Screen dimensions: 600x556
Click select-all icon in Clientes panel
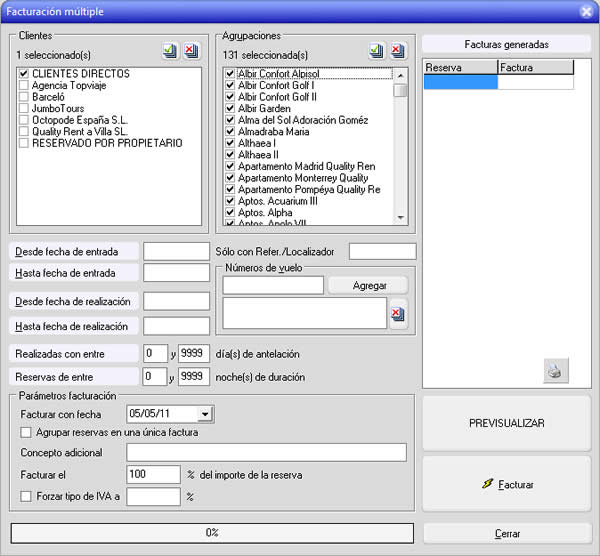pyautogui.click(x=169, y=51)
